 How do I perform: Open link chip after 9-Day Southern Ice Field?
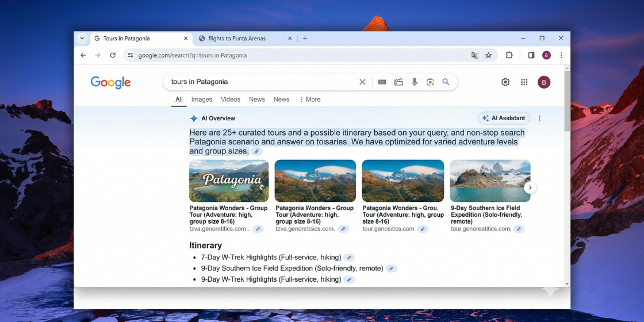coord(392,269)
